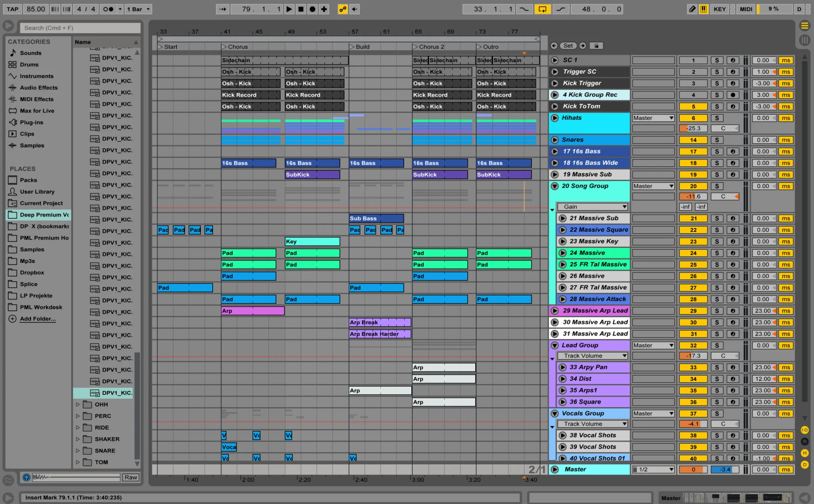Image resolution: width=814 pixels, height=504 pixels.
Task: Open the metronome settings dropdown arrow
Action: (120, 9)
